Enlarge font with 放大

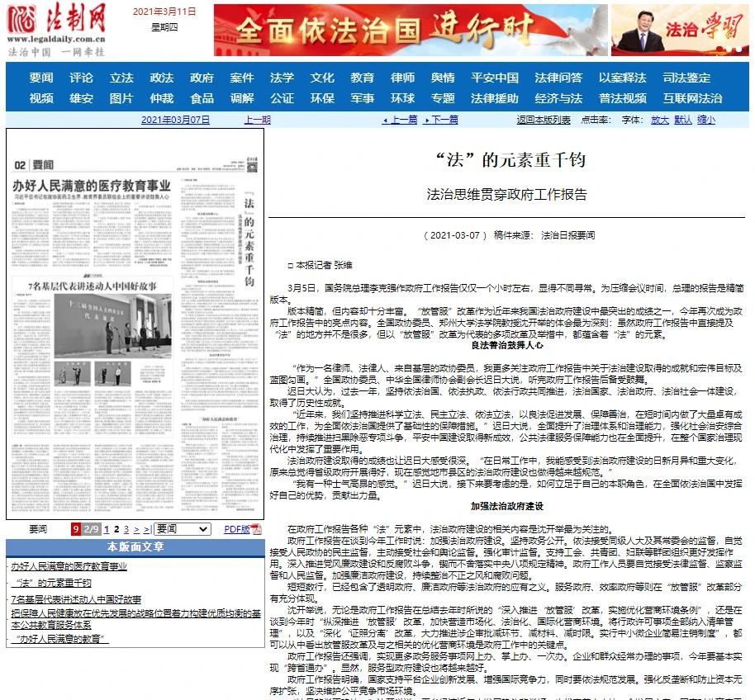tap(660, 120)
